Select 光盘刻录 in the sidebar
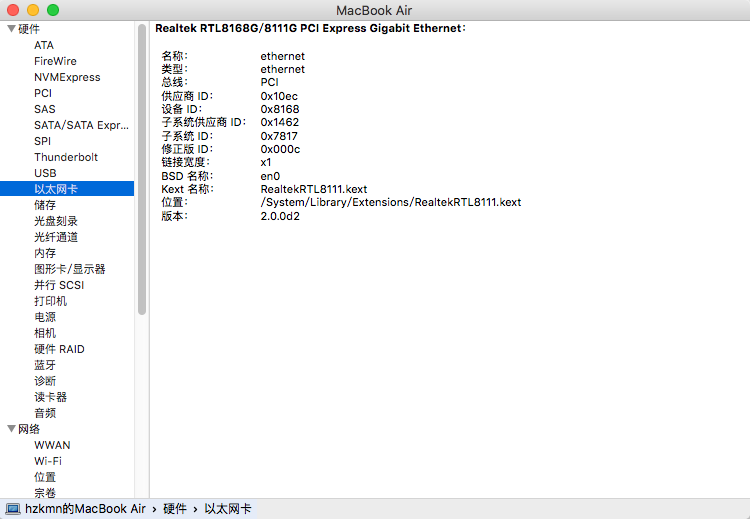Screen dimensions: 750x519 tap(56, 221)
